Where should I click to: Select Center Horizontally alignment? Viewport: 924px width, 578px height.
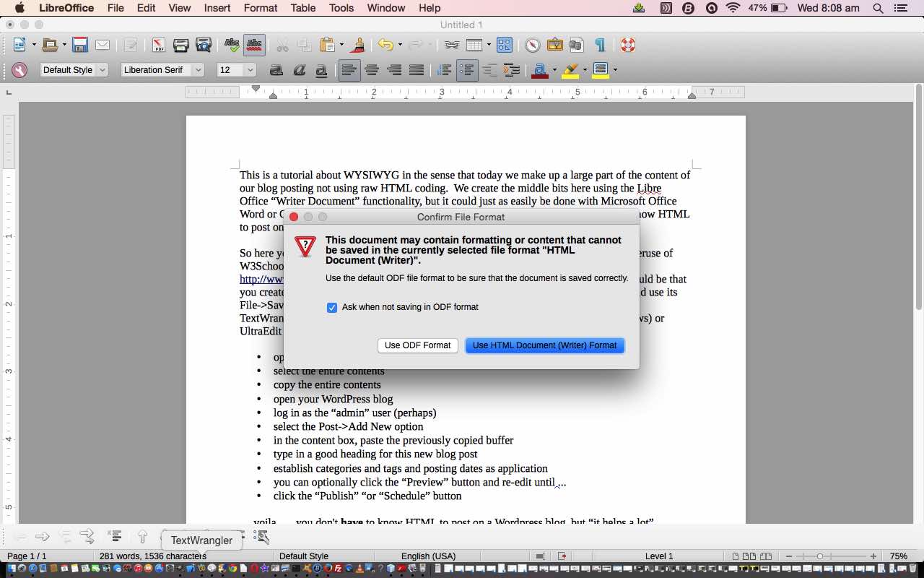[x=372, y=70]
